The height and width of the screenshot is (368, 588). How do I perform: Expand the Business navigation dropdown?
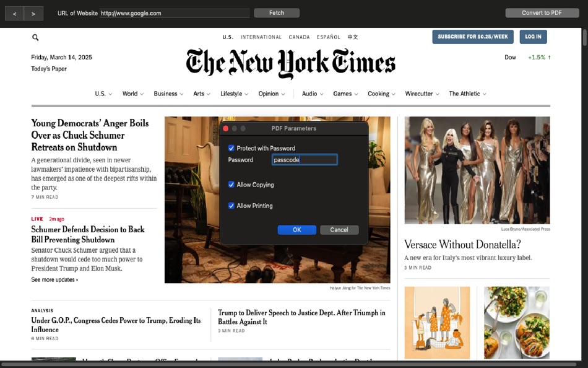point(168,94)
